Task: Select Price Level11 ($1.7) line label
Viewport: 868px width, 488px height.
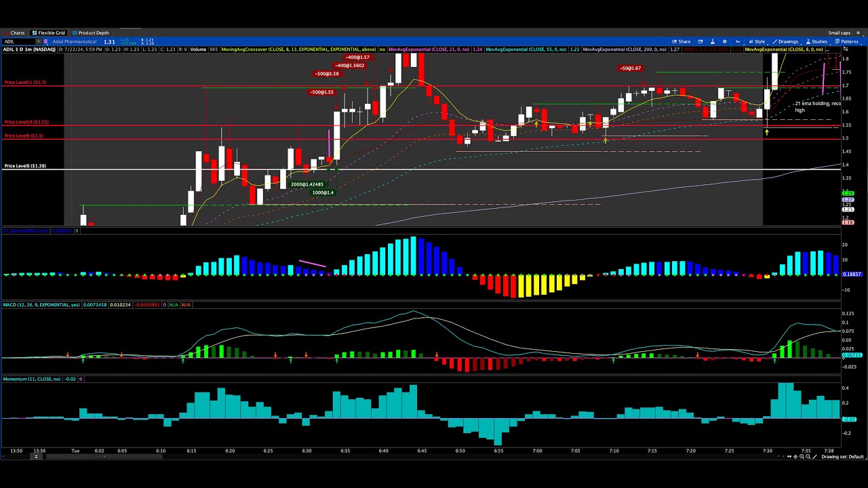Action: pyautogui.click(x=25, y=82)
